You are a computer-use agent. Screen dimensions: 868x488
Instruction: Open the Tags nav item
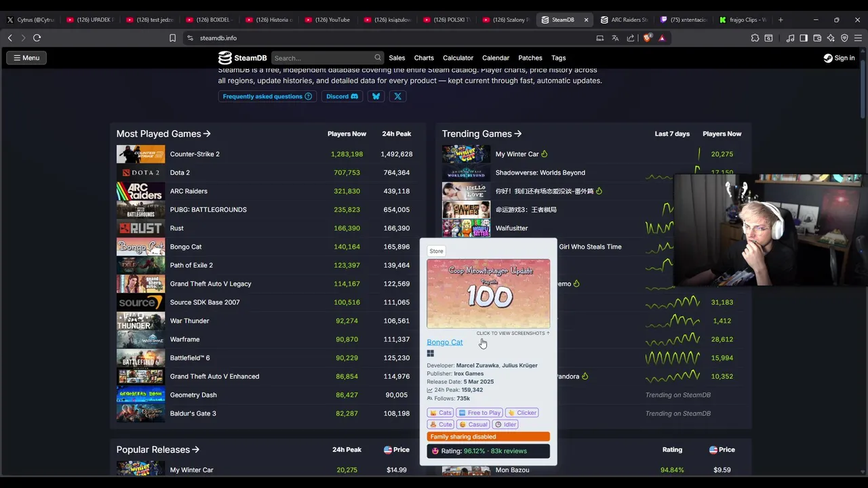[558, 58]
